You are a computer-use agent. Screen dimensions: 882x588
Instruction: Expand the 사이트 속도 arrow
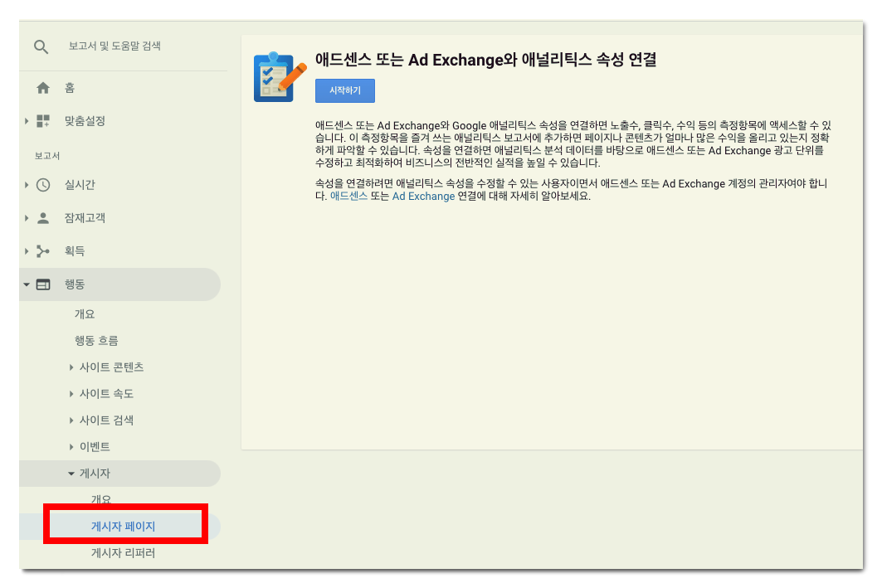click(x=71, y=394)
